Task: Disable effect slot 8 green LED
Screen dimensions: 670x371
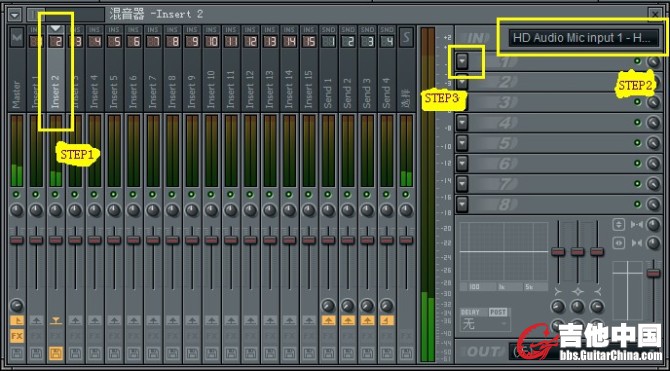Action: [638, 204]
